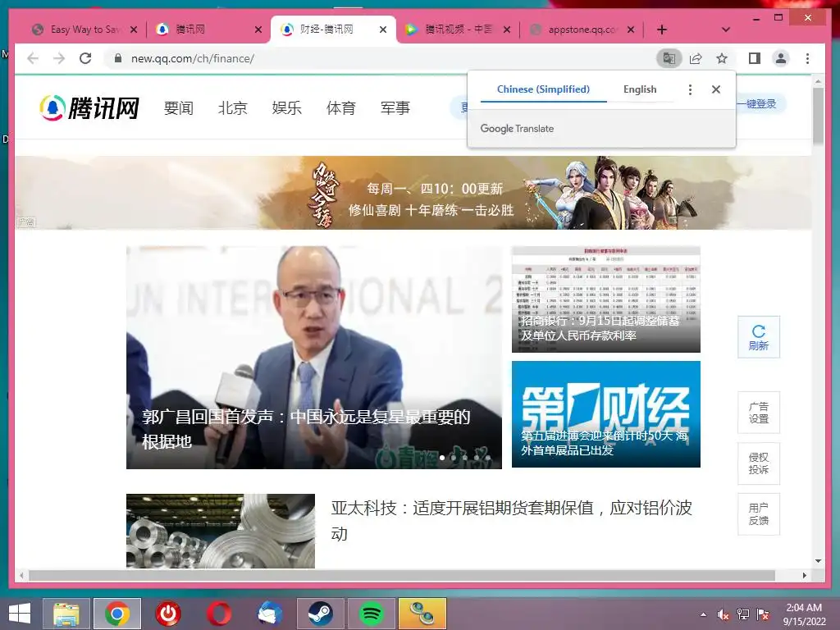
Task: View site security lock info
Action: (x=118, y=58)
